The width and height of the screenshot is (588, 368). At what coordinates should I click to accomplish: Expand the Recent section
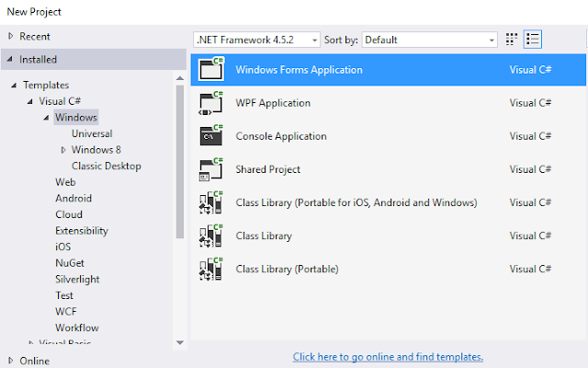(10, 36)
